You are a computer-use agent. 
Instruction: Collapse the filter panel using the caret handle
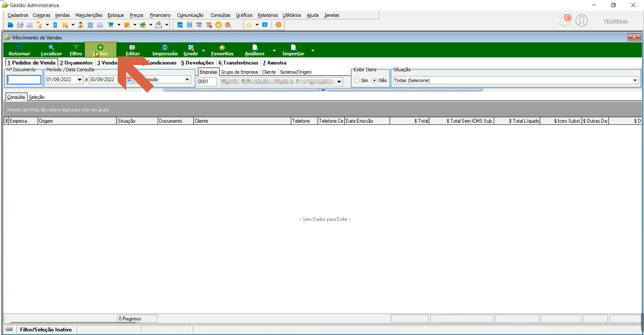point(323,90)
